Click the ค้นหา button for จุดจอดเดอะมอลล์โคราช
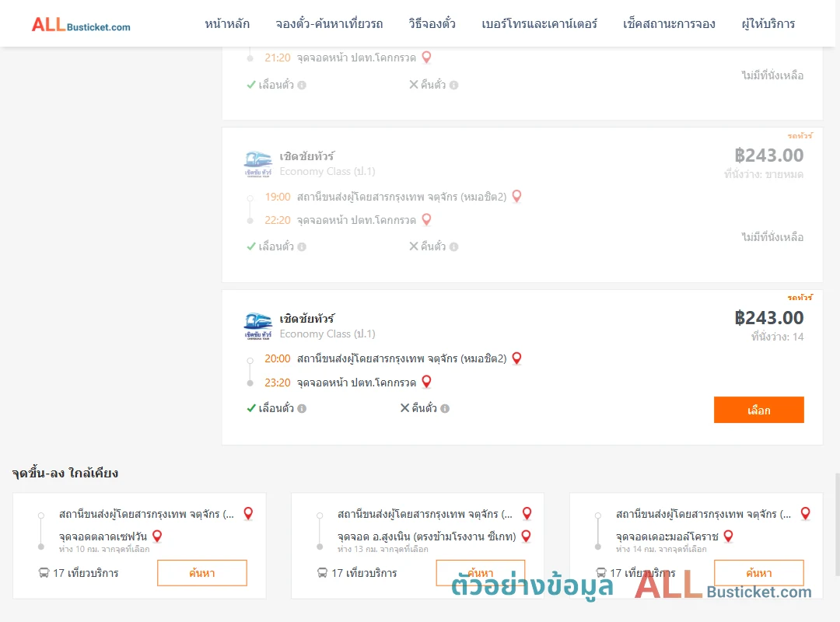The image size is (840, 622). (758, 573)
